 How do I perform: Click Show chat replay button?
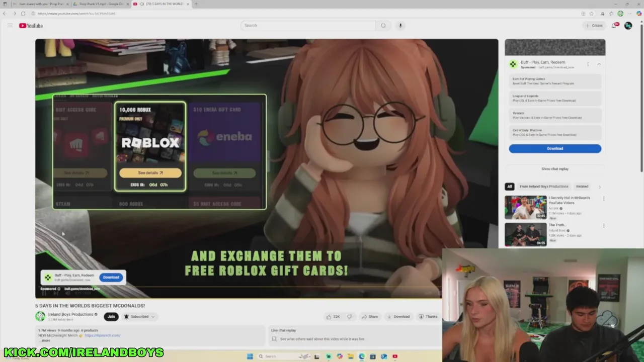555,169
